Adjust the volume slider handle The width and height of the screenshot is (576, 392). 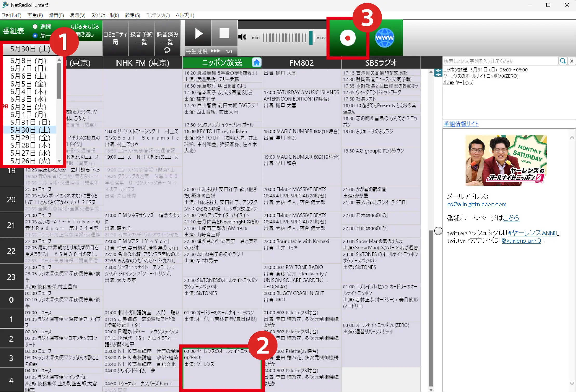(311, 38)
